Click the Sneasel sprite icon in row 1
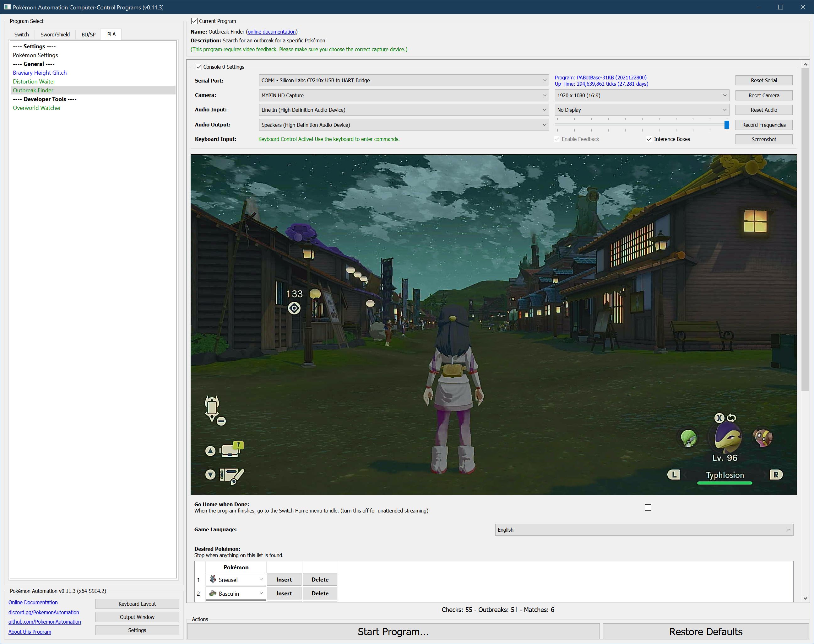The height and width of the screenshot is (644, 814). [x=213, y=579]
